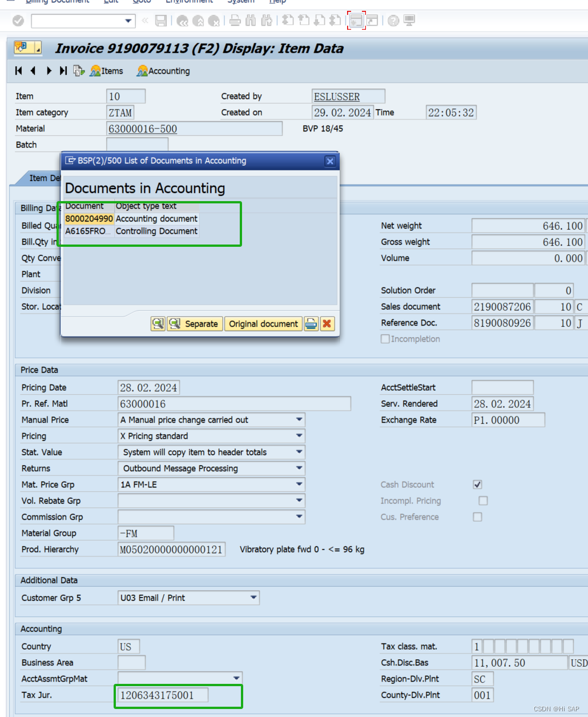Close the List of Documents in Accounting popup

[330, 161]
